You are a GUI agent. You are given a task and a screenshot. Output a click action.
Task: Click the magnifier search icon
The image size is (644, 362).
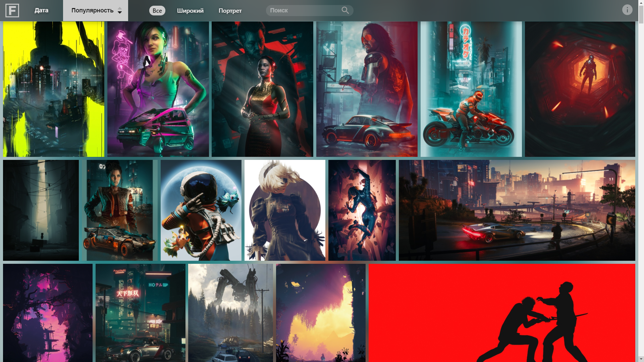click(345, 10)
